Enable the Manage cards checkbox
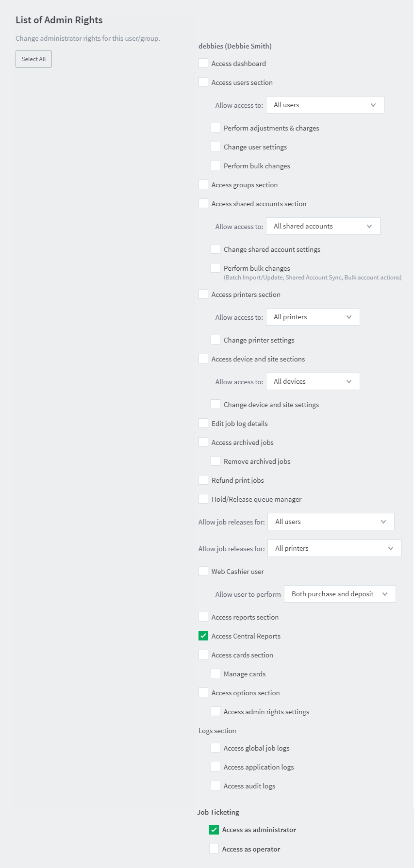 215,673
